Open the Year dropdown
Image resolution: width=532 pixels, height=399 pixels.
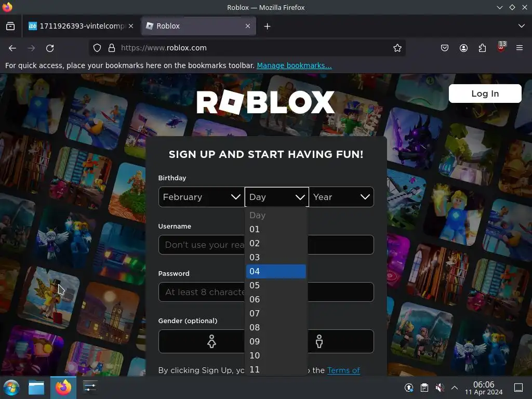coord(341,197)
